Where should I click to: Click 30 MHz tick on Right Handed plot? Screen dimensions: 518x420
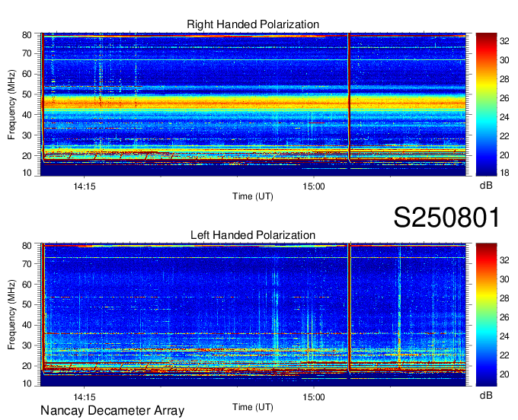point(27,135)
